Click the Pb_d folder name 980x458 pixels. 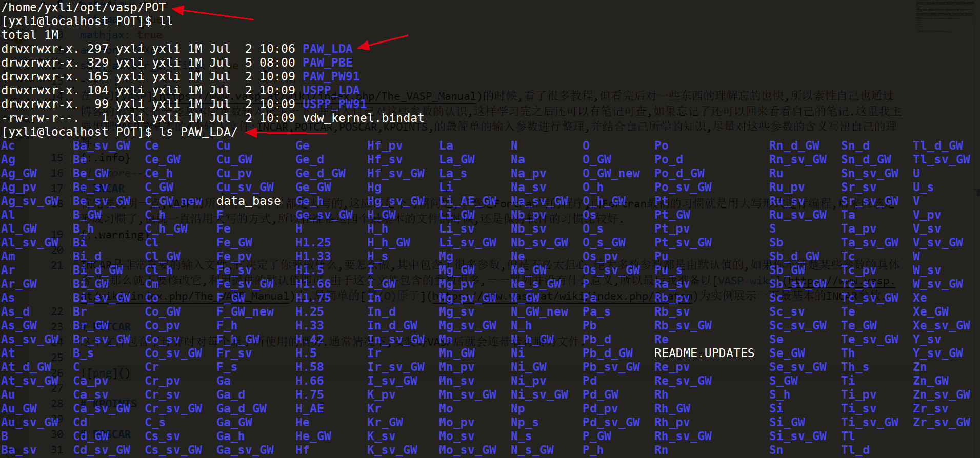coord(597,339)
